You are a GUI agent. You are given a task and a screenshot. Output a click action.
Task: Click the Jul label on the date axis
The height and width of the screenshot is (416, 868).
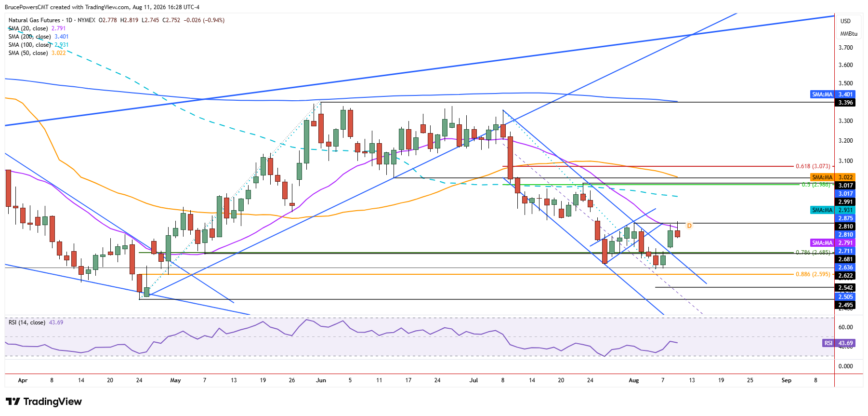473,380
